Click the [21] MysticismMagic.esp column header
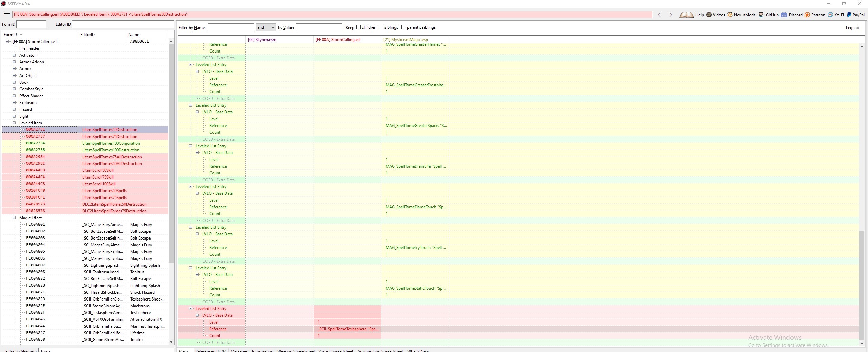The image size is (868, 352). pos(415,40)
